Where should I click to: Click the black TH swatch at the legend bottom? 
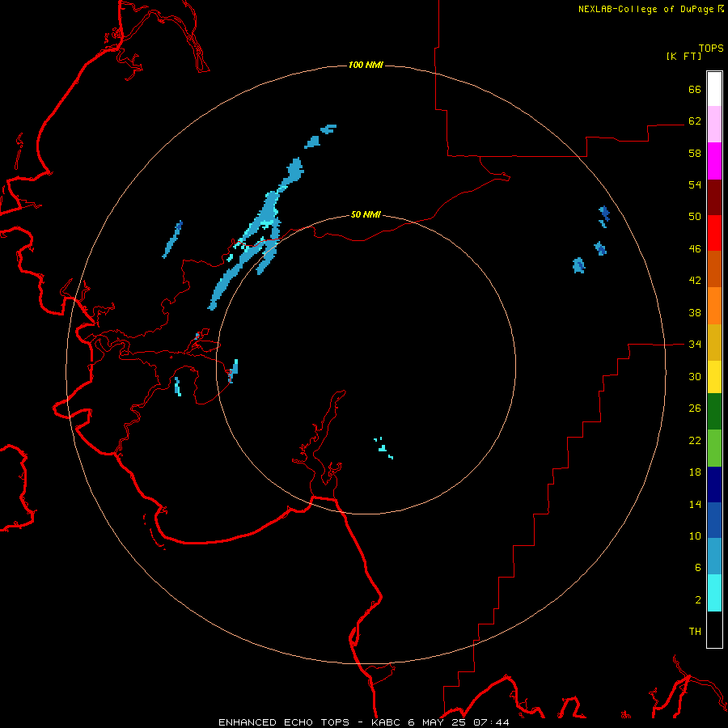[714, 629]
